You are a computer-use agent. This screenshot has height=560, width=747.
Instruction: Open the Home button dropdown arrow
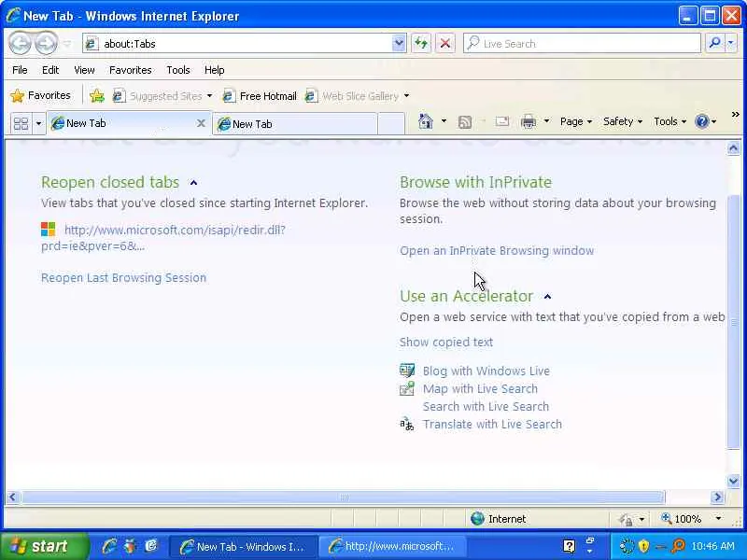click(444, 121)
